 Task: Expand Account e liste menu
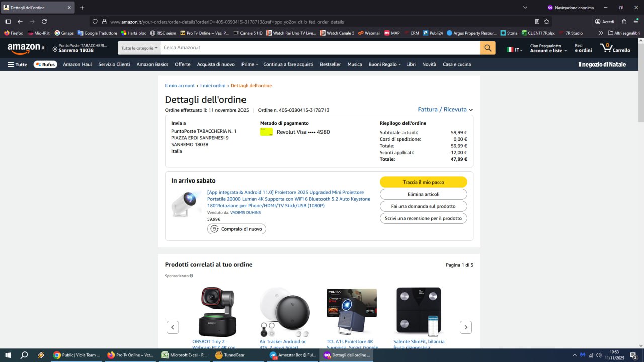tap(548, 48)
